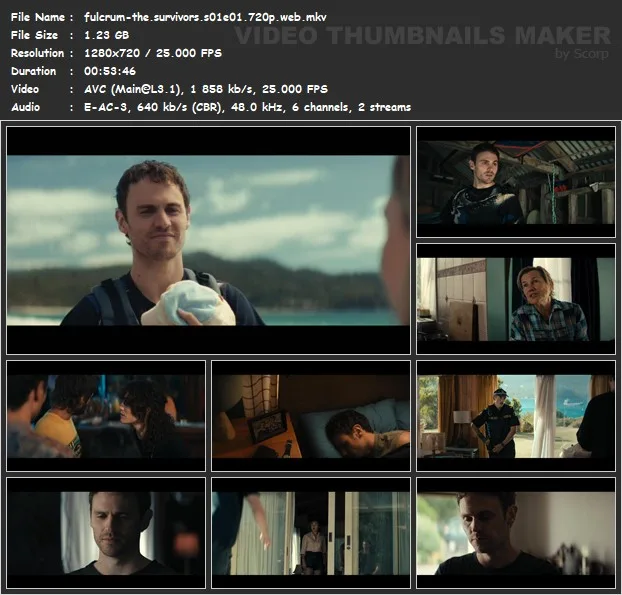Viewport: 622px width, 595px height.
Task: Click the Video label
Action: coord(25,89)
